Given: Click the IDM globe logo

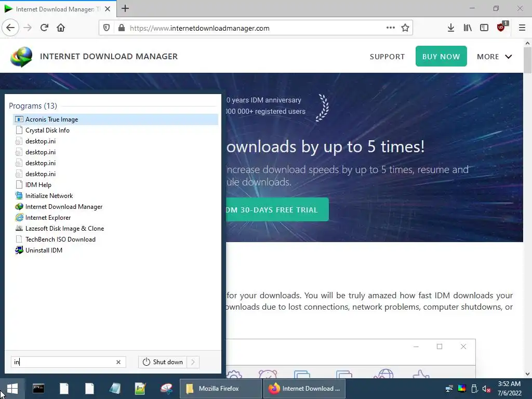Looking at the screenshot, I should tap(21, 56).
